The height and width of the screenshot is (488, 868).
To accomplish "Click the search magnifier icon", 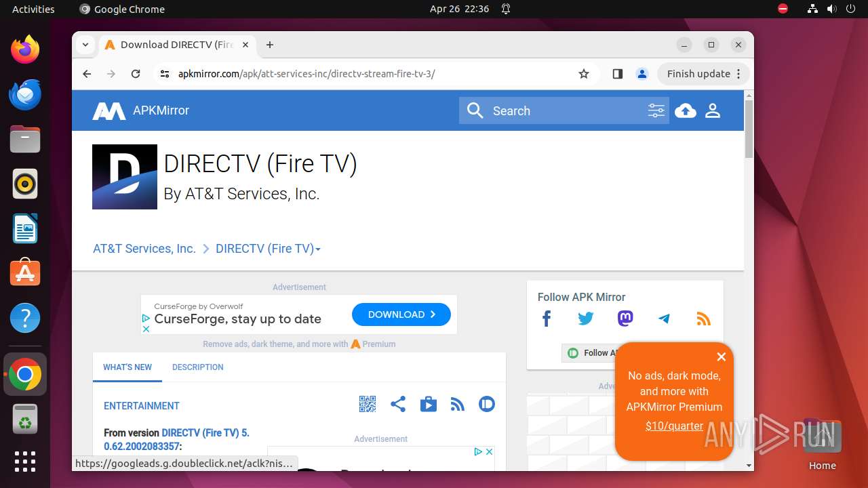I will point(475,110).
